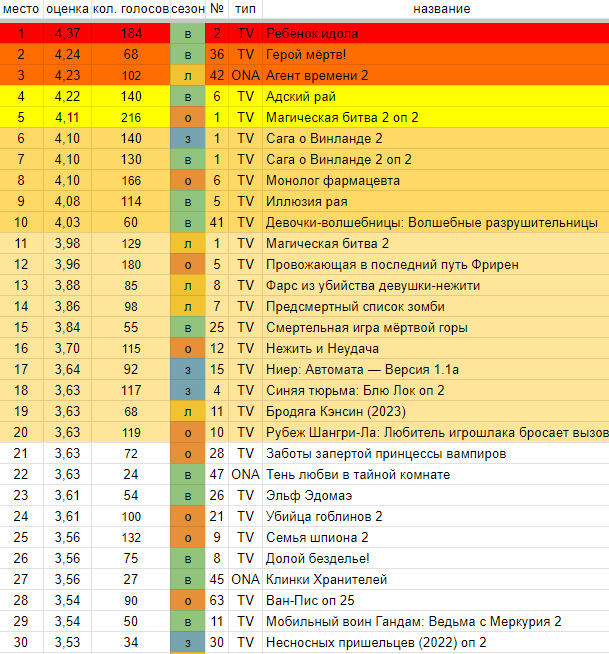Select the 'название' column header
Screen dimensions: 609x654
pos(441,9)
